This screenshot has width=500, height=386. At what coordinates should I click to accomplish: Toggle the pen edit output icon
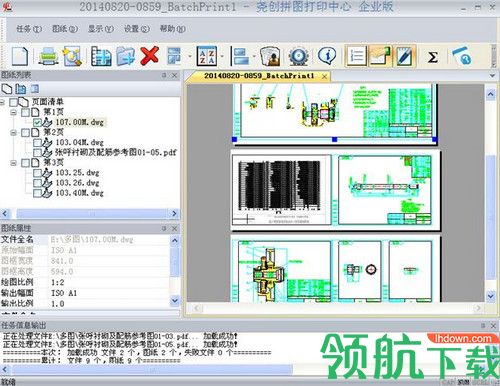click(x=405, y=56)
